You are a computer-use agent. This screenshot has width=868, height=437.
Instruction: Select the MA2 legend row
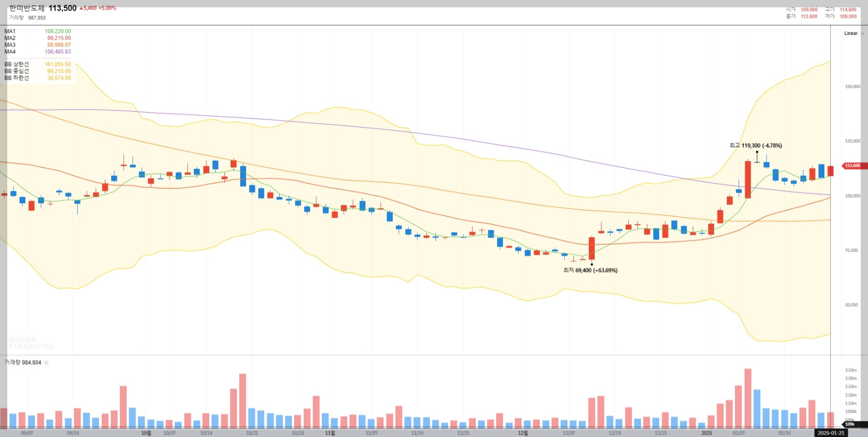(x=38, y=38)
